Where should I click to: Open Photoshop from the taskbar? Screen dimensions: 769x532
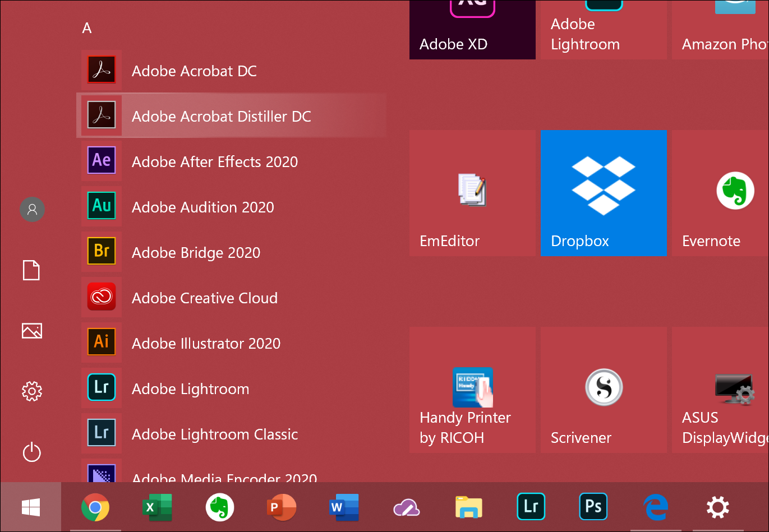pos(593,507)
